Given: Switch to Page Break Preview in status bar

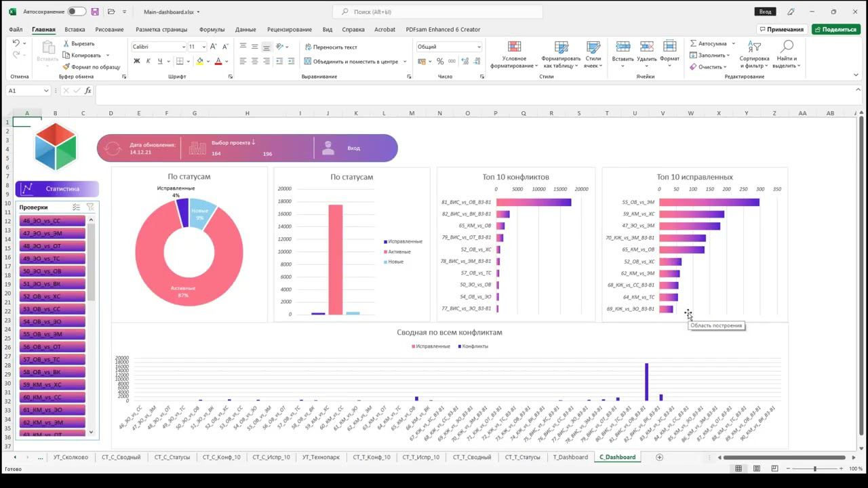Looking at the screenshot, I should (x=774, y=469).
